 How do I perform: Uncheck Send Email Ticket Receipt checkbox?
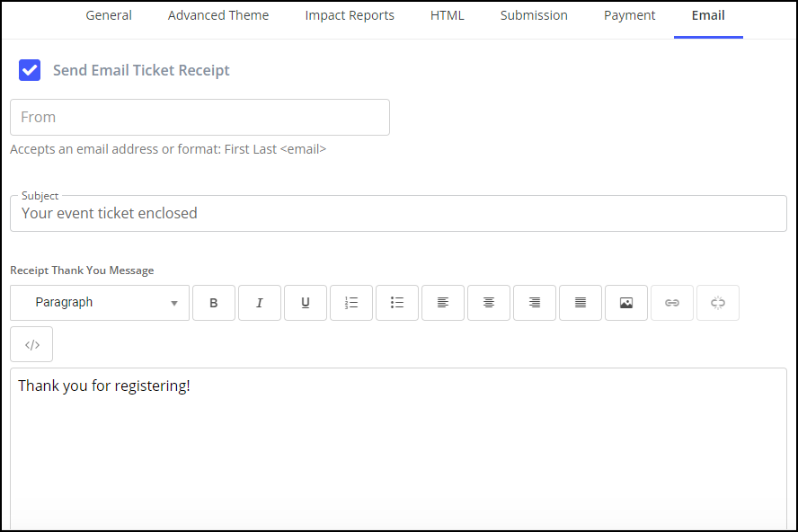30,70
